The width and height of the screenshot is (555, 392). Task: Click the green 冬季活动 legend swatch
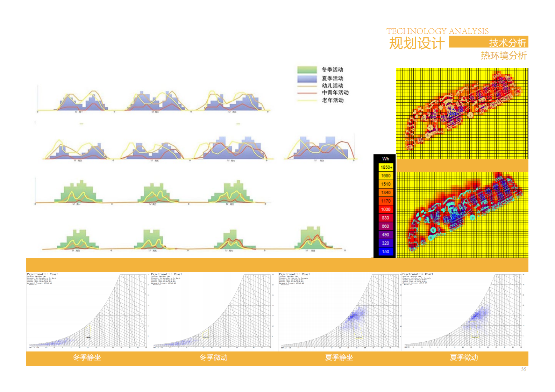point(307,70)
